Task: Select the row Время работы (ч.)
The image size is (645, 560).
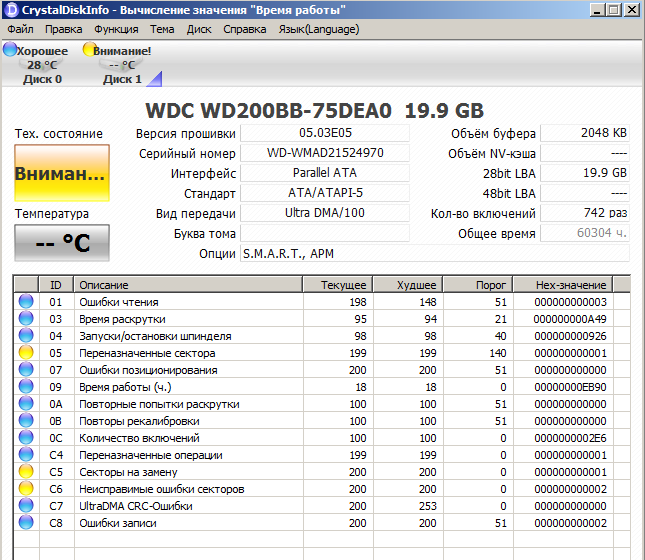Action: click(322, 386)
